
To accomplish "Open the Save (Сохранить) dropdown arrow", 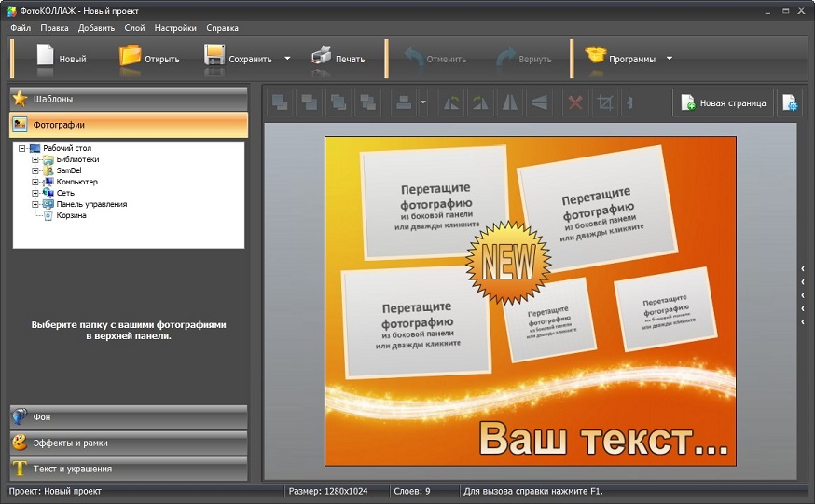I will click(287, 59).
